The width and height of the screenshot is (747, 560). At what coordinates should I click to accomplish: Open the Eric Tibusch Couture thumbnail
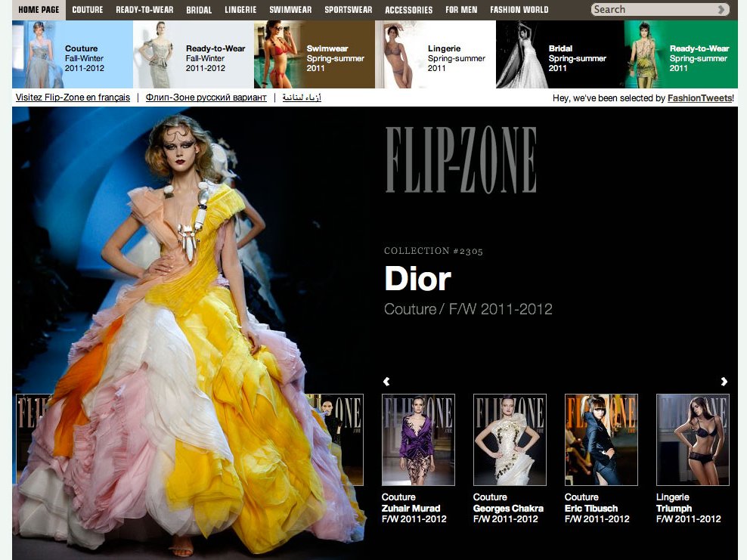[x=601, y=439]
